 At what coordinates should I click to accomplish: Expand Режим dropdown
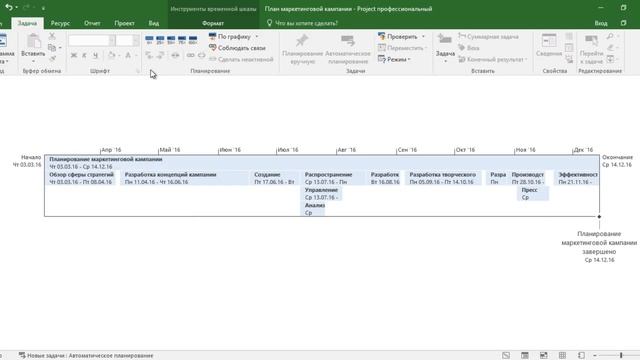[409, 59]
